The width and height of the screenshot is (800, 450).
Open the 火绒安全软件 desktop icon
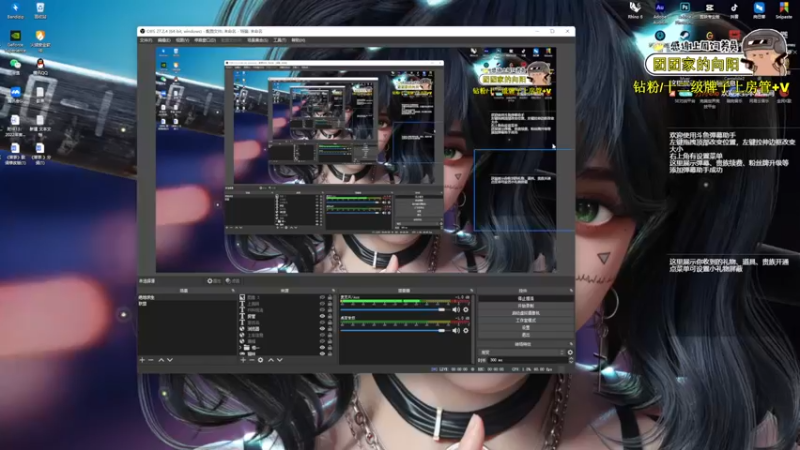(x=40, y=40)
